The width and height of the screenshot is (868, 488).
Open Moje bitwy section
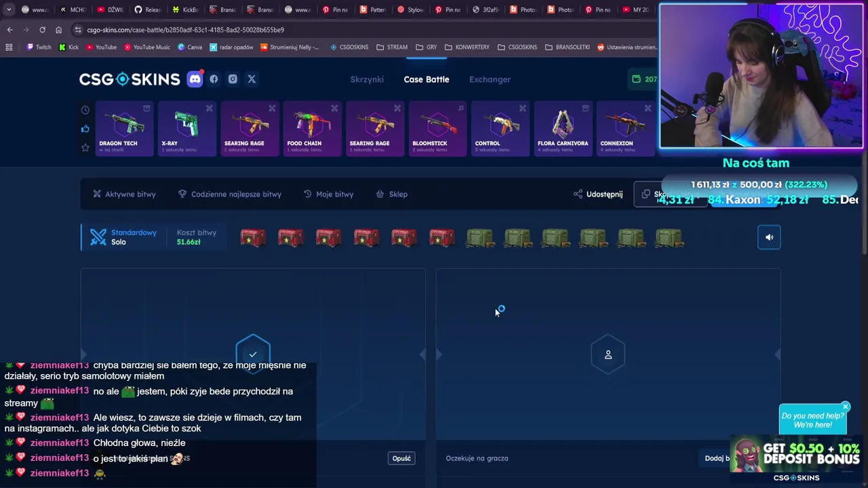click(x=328, y=194)
